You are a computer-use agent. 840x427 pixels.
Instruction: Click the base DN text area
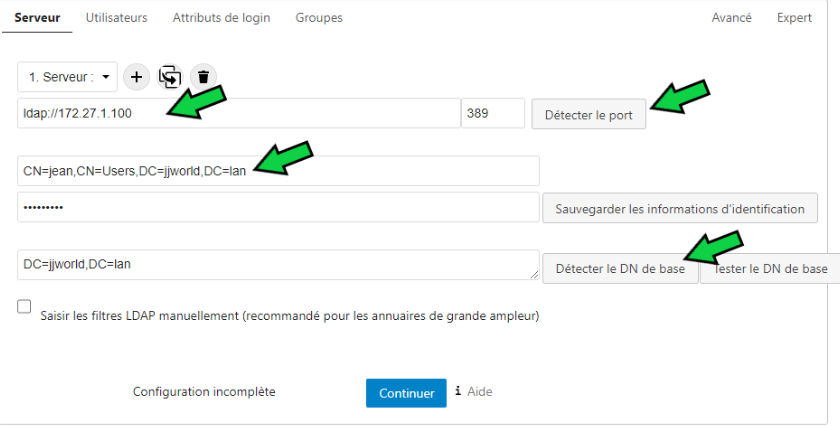tap(278, 265)
